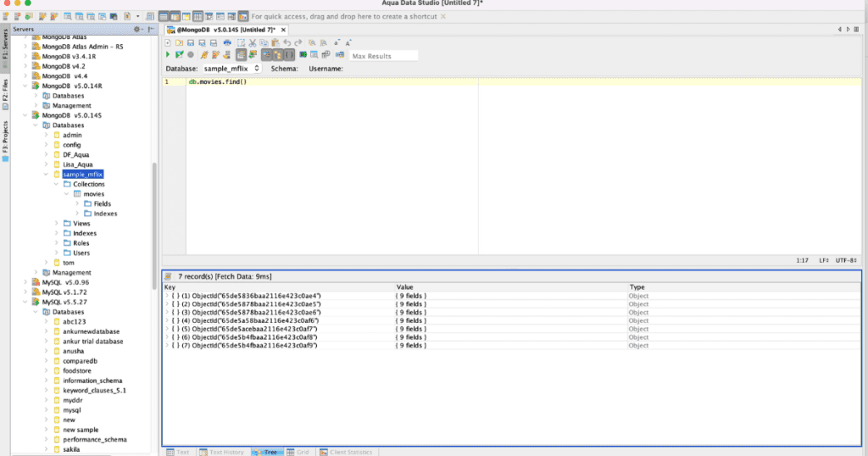The height and width of the screenshot is (456, 868).
Task: Click the Max Results input field
Action: tap(383, 56)
